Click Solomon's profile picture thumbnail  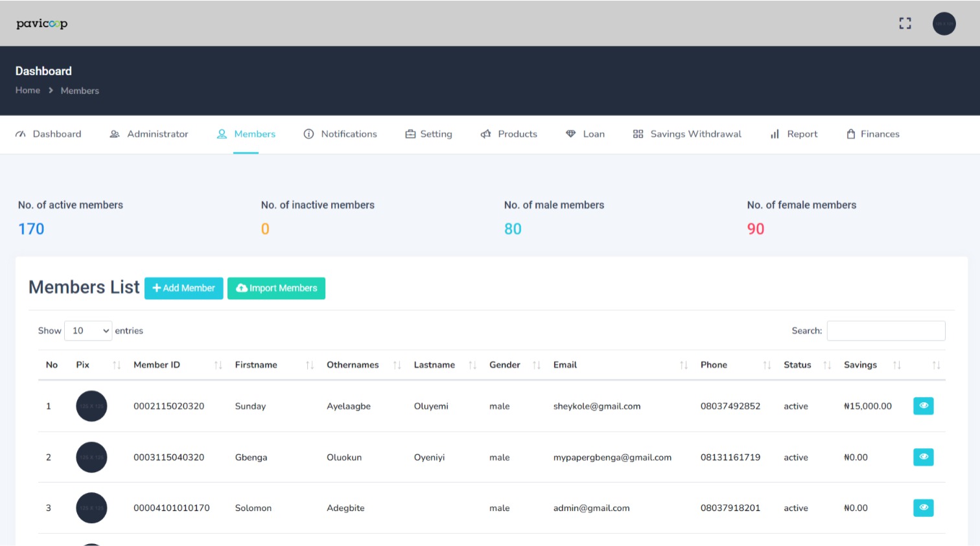point(91,508)
